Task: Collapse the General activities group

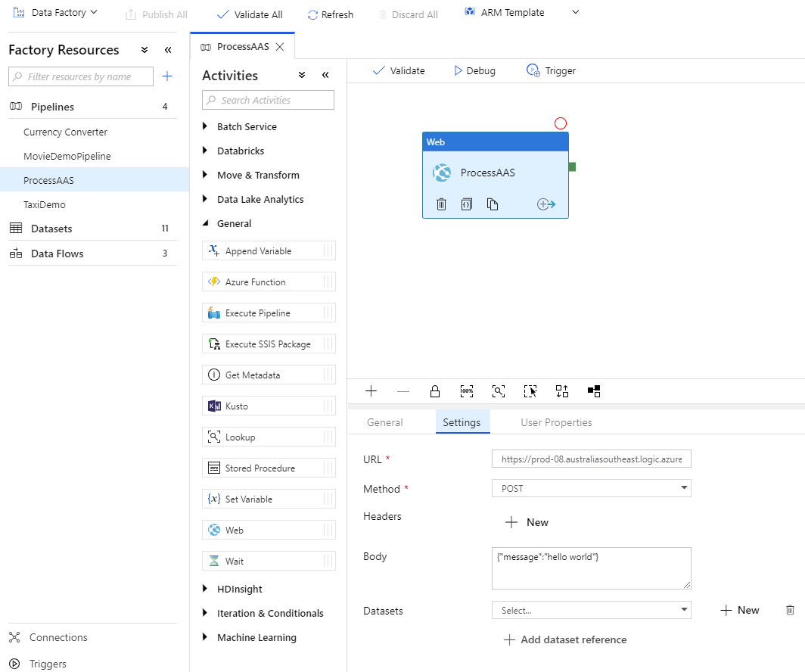Action: click(x=234, y=223)
